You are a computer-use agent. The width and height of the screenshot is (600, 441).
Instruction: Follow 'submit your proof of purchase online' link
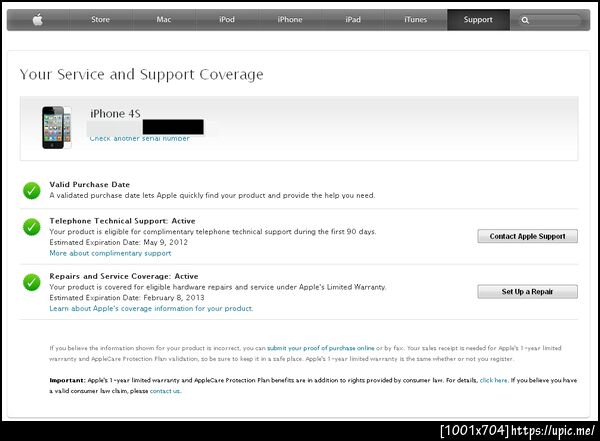[x=321, y=348]
